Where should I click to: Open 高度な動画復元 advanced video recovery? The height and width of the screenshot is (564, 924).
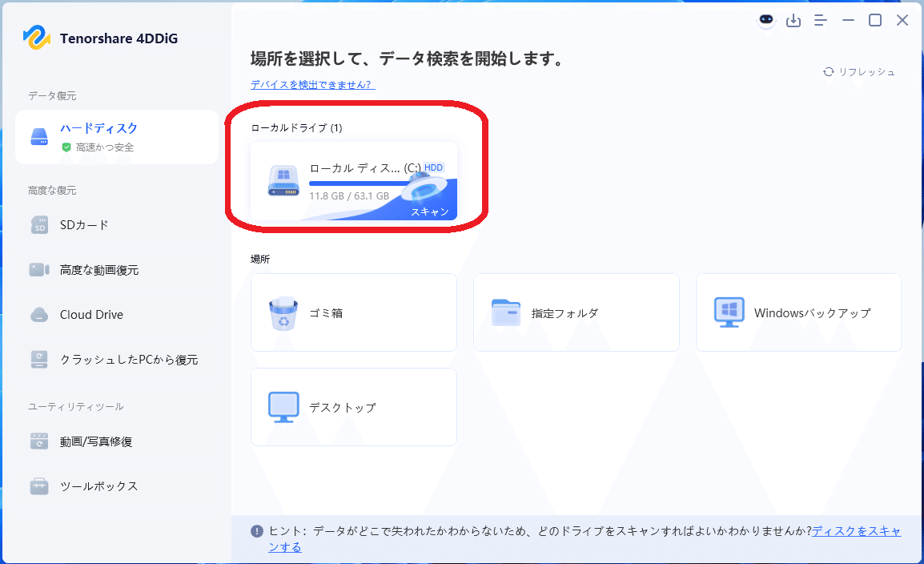(x=88, y=270)
